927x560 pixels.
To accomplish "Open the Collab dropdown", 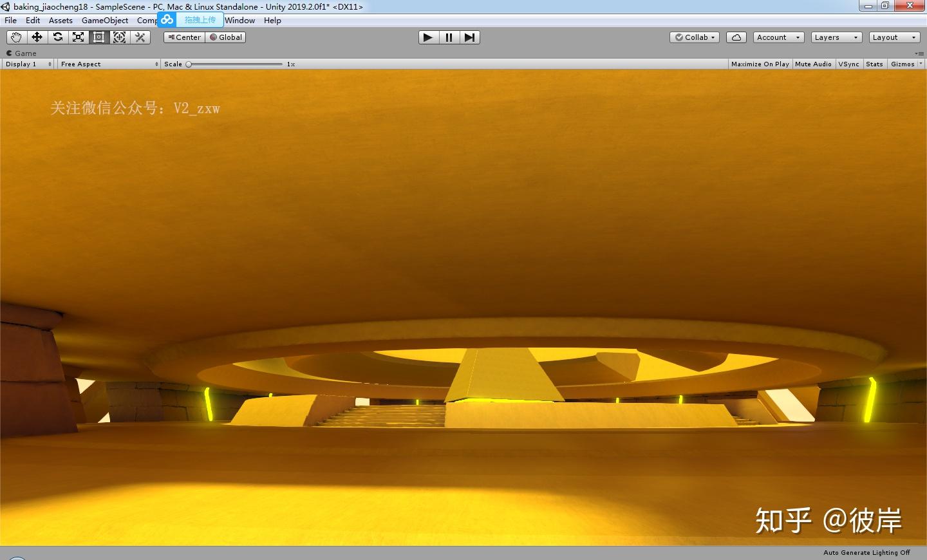I will 695,37.
